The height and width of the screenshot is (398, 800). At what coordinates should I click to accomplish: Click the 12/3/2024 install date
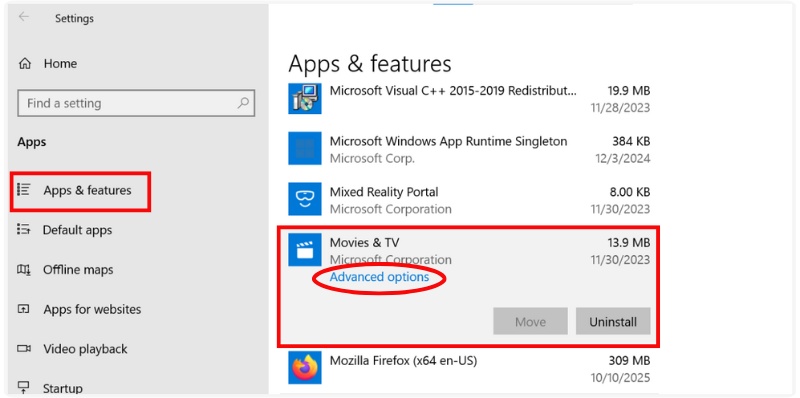click(x=622, y=159)
